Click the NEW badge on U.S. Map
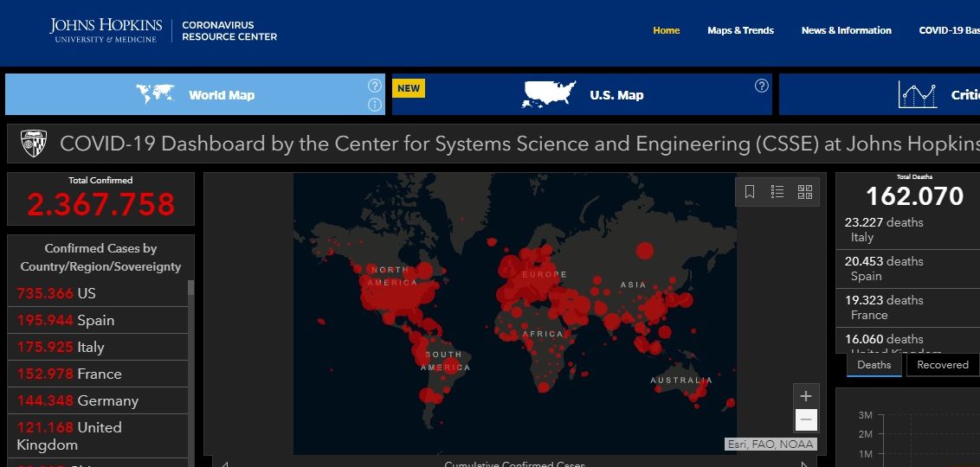The width and height of the screenshot is (980, 467). (x=409, y=88)
